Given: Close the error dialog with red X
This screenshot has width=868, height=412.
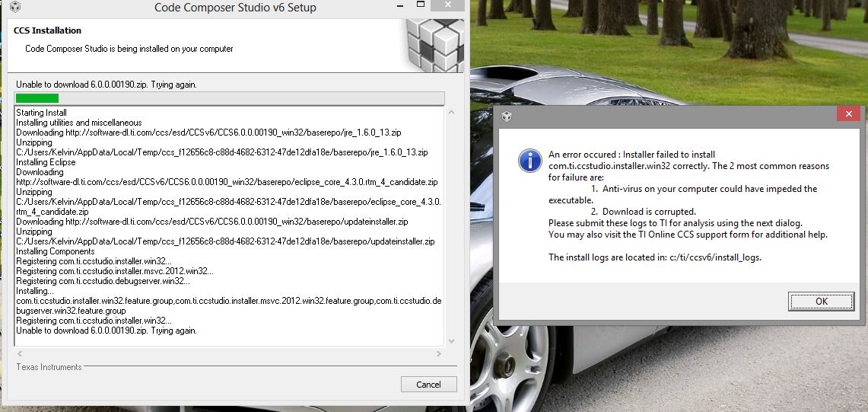Looking at the screenshot, I should click(x=848, y=114).
